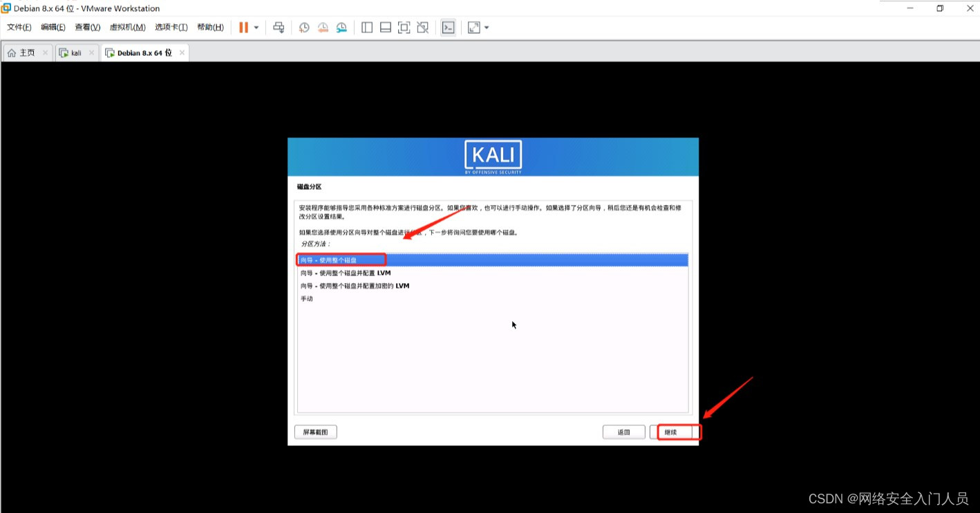Select the 手动 manual partitioning option
The width and height of the screenshot is (980, 513).
493,299
